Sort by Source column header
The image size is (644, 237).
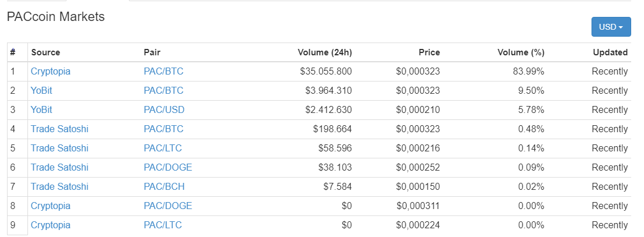pyautogui.click(x=45, y=52)
